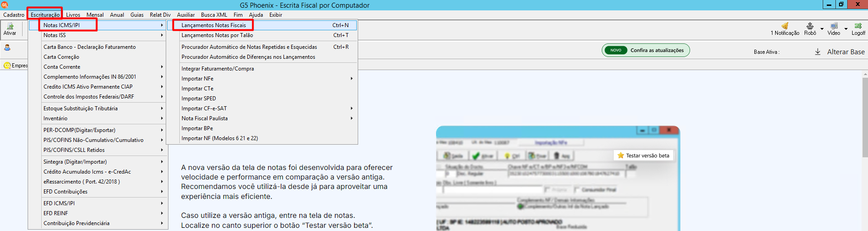This screenshot has height=231, width=868.
Task: Click the Robô toolbar icon
Action: pos(810,26)
